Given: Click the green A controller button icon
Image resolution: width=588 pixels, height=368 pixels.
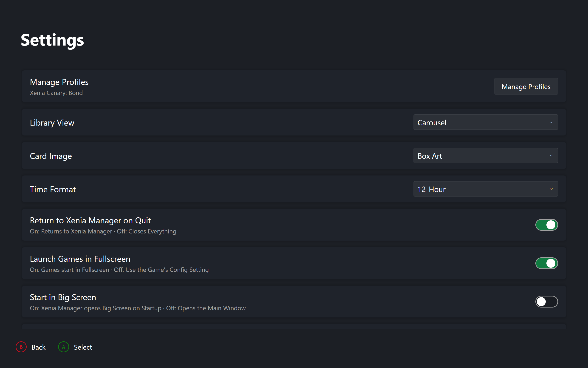Looking at the screenshot, I should pyautogui.click(x=63, y=347).
